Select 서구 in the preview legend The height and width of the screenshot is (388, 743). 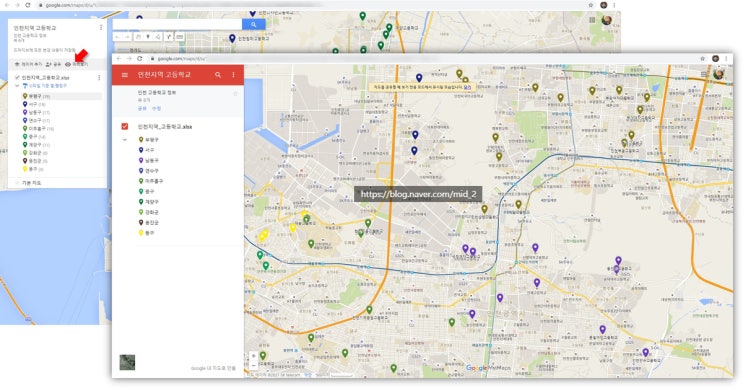[x=146, y=150]
